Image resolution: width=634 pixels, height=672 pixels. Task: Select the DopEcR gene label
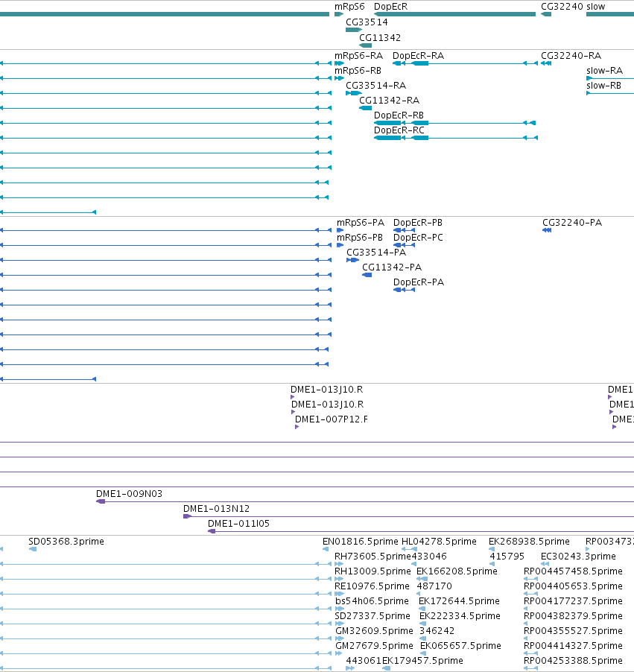click(390, 7)
